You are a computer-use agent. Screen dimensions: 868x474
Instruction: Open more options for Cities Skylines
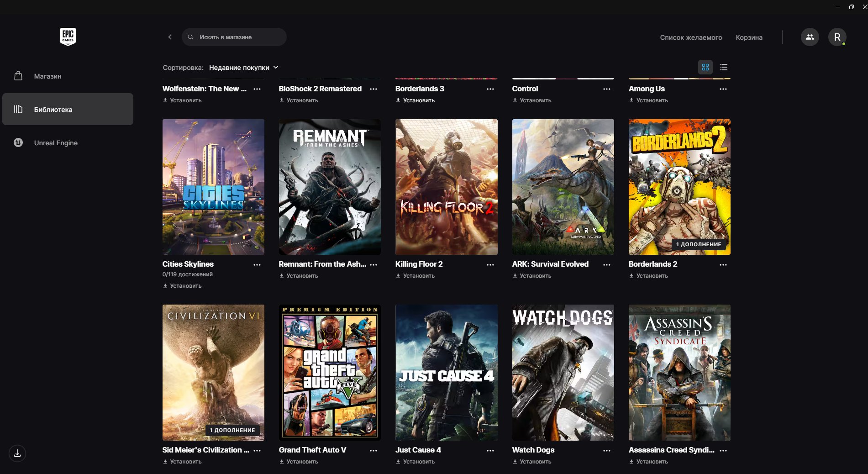[257, 265]
